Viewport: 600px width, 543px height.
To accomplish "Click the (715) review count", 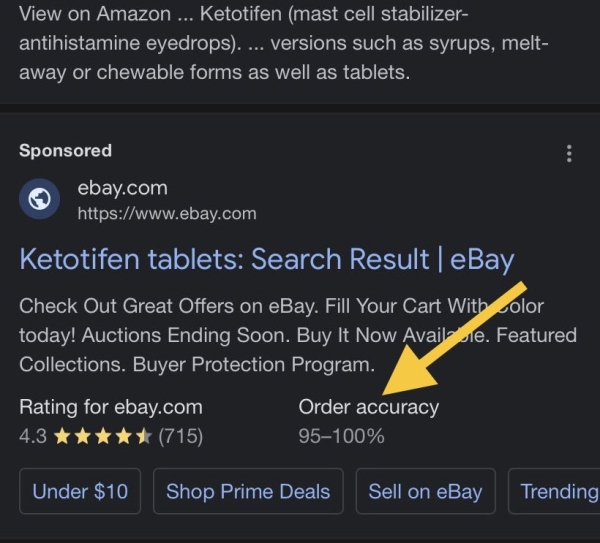I will click(x=181, y=436).
